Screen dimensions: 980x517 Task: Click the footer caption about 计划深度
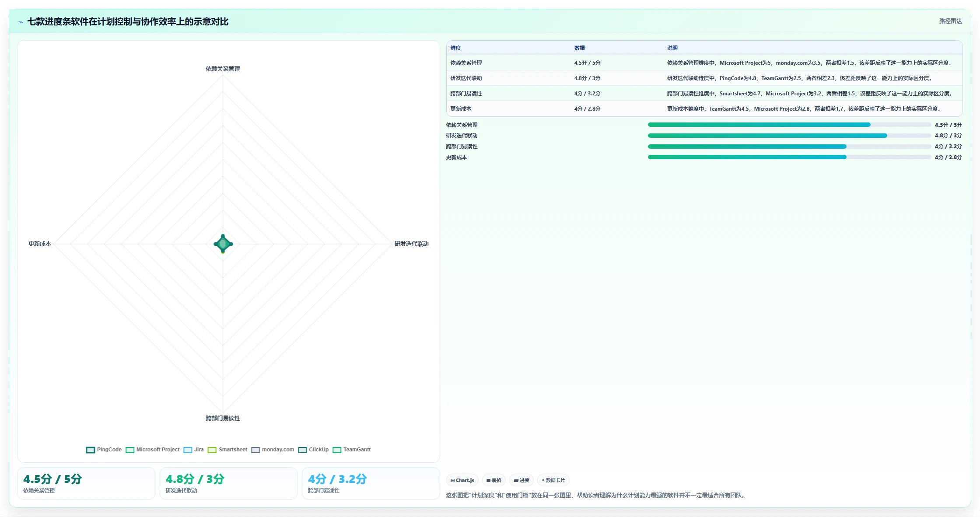(x=597, y=496)
